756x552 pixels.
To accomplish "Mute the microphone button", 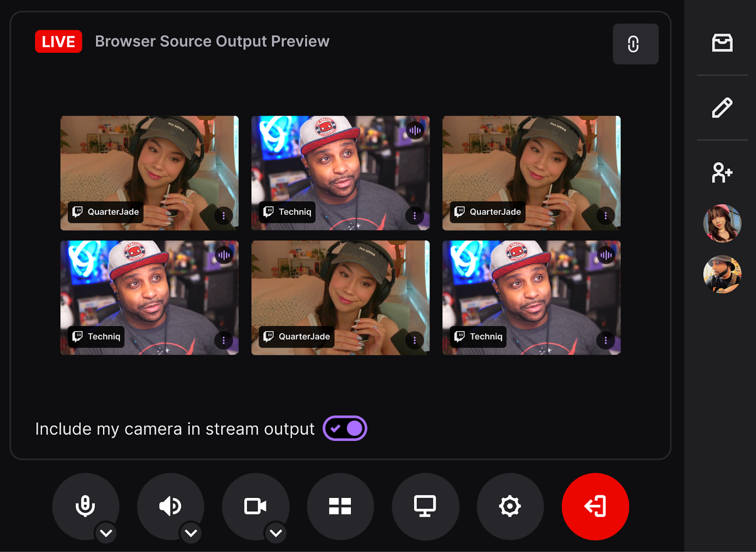I will (85, 505).
